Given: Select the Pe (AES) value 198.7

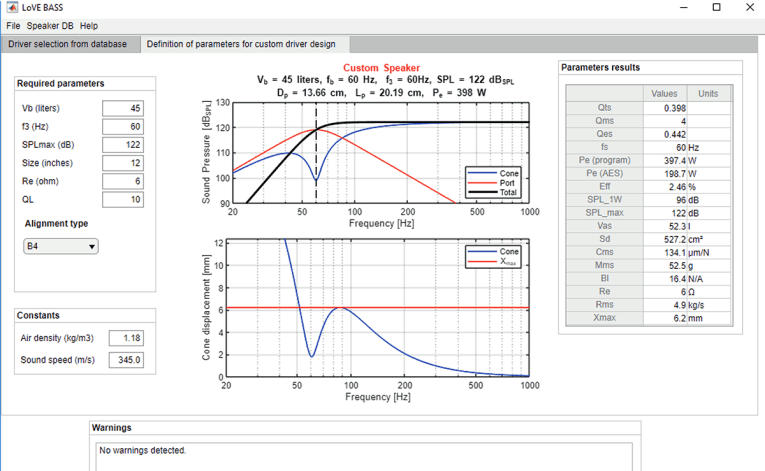Looking at the screenshot, I should pyautogui.click(x=665, y=174).
